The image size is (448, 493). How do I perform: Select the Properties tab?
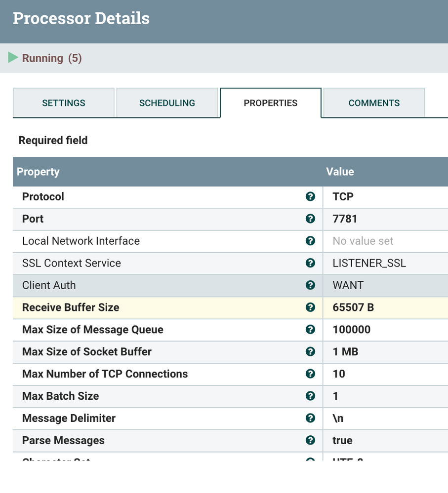pos(271,103)
